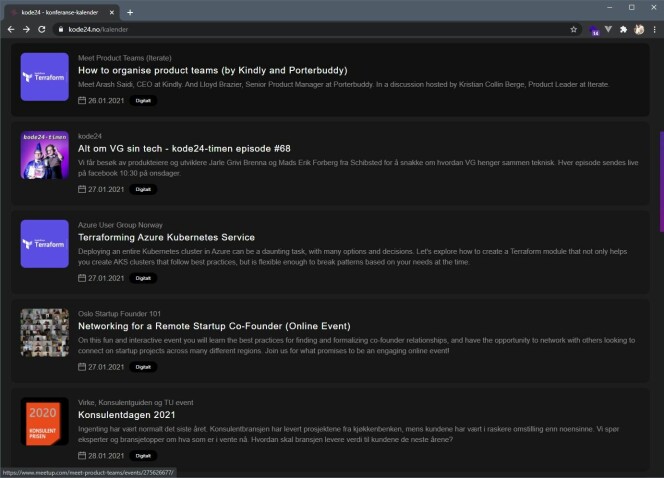Click Digitalt tag on Konsulentdagen 2021
664x478 pixels.
point(143,456)
